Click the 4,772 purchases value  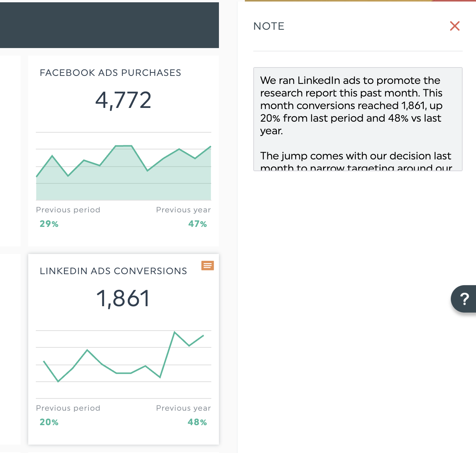pyautogui.click(x=123, y=100)
